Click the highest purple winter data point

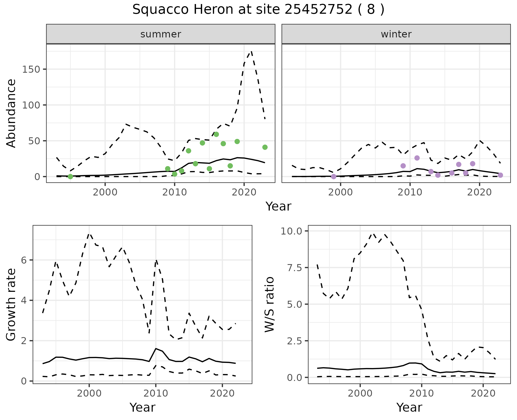click(417, 158)
